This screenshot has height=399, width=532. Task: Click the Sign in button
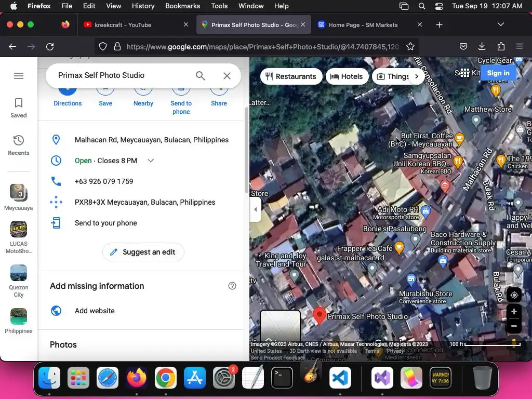[498, 73]
